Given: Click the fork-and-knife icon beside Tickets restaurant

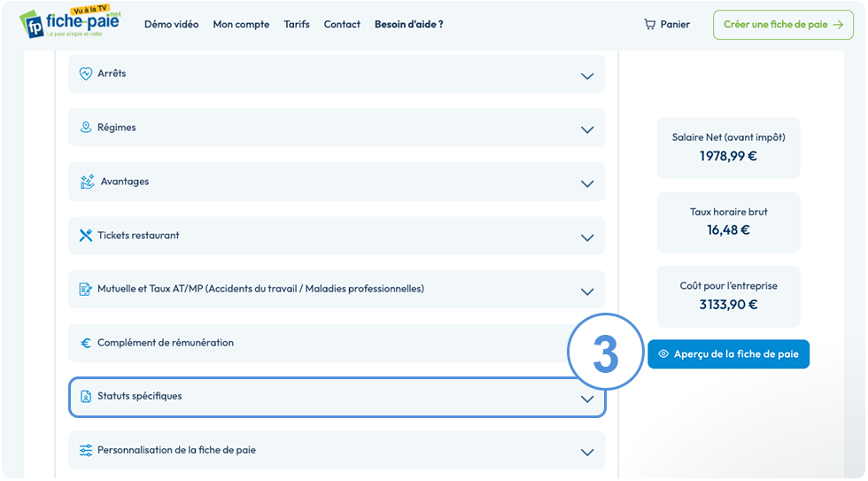Looking at the screenshot, I should 86,236.
